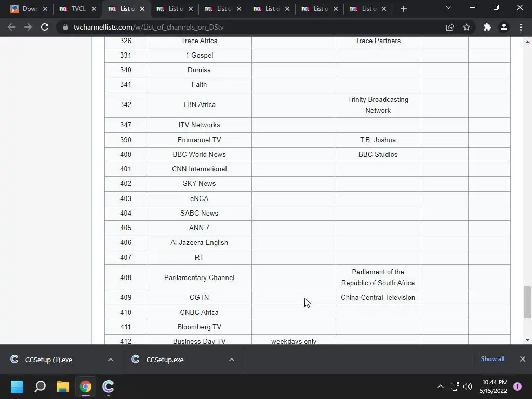This screenshot has width=532, height=399.
Task: Select the 'China Central Television' cell
Action: point(378,297)
